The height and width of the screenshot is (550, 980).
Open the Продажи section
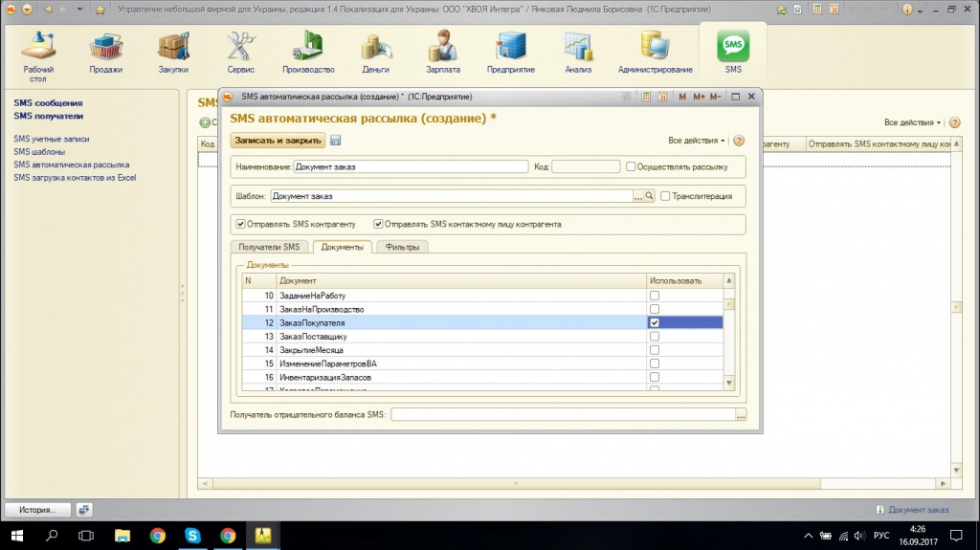[105, 54]
